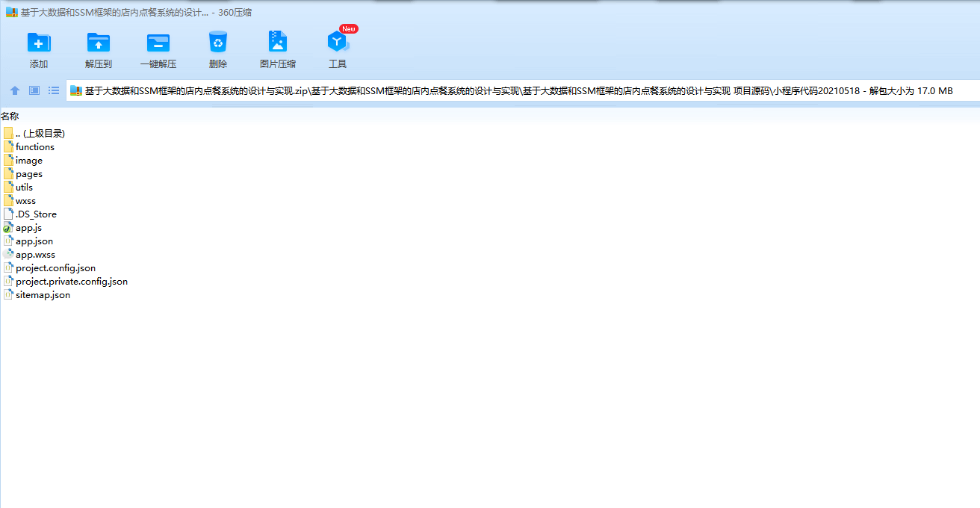Click the functions folder icon
The image size is (980, 508).
(x=8, y=146)
